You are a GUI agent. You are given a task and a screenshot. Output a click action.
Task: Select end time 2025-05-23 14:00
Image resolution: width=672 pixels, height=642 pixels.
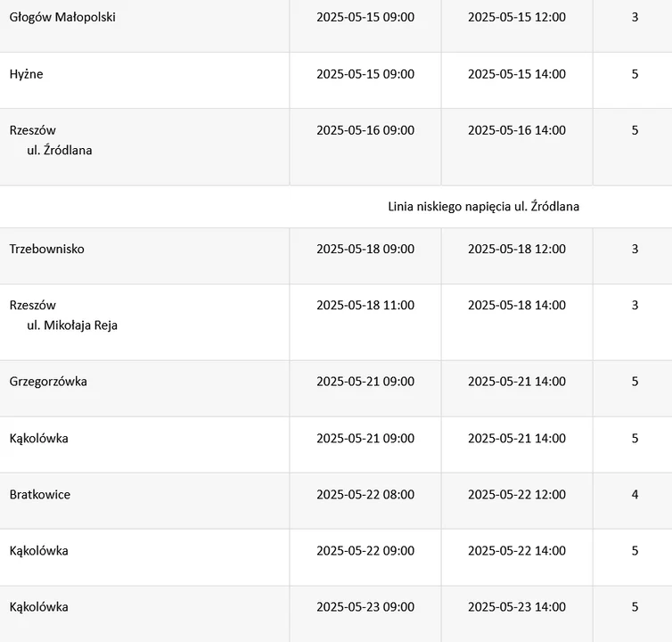517,607
